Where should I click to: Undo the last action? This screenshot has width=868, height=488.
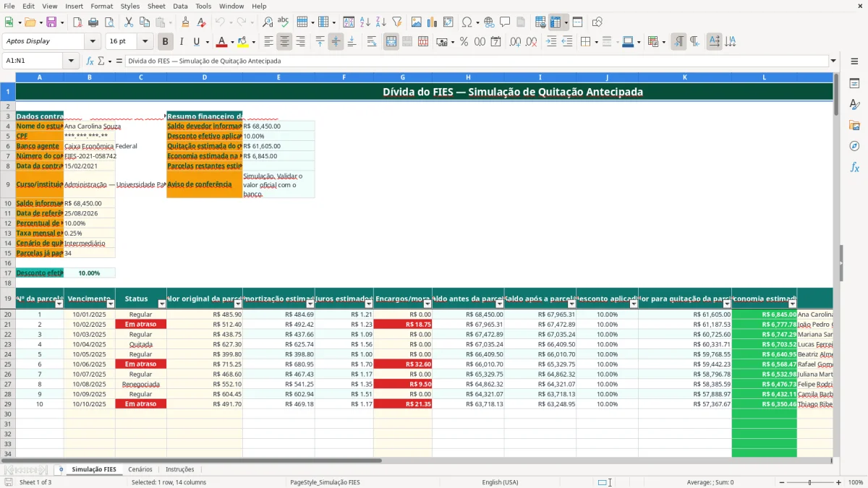coord(220,22)
